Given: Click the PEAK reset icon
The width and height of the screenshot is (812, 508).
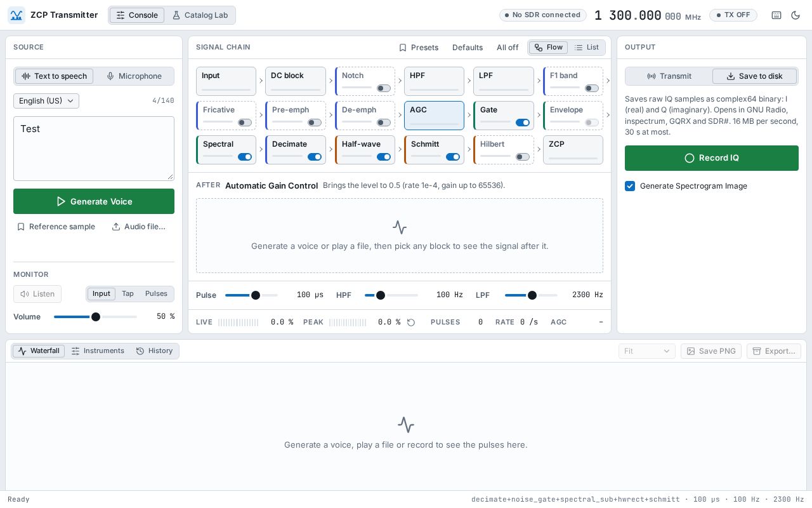Looking at the screenshot, I should (411, 323).
